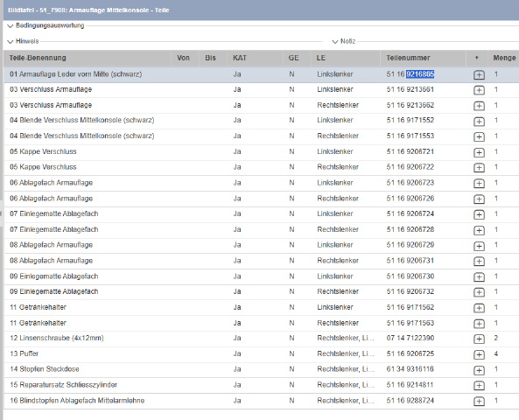Add part 51 16 9213662 via plus icon
This screenshot has width=519, height=420.
click(479, 106)
